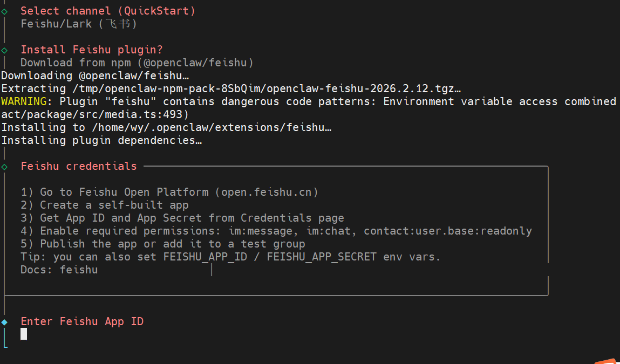Click the green diamond beside Feishu credentials
Screen dimensions: 620x364
[4, 167]
